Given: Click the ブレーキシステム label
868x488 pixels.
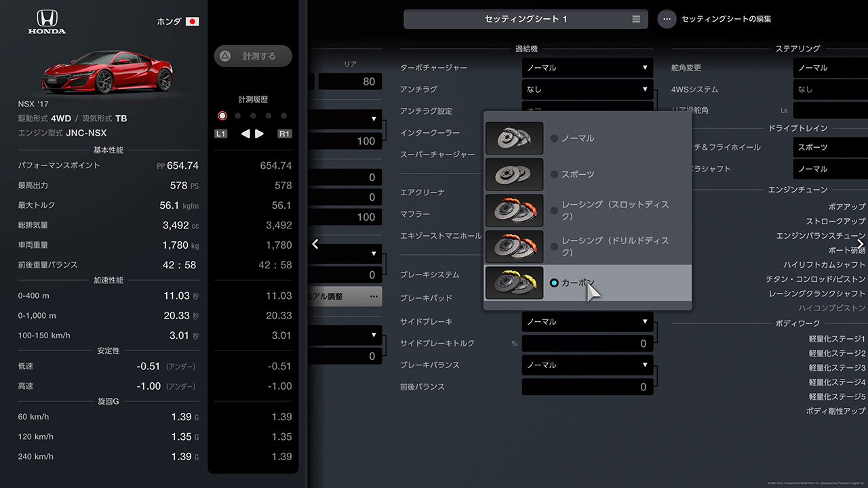Looking at the screenshot, I should (x=430, y=275).
